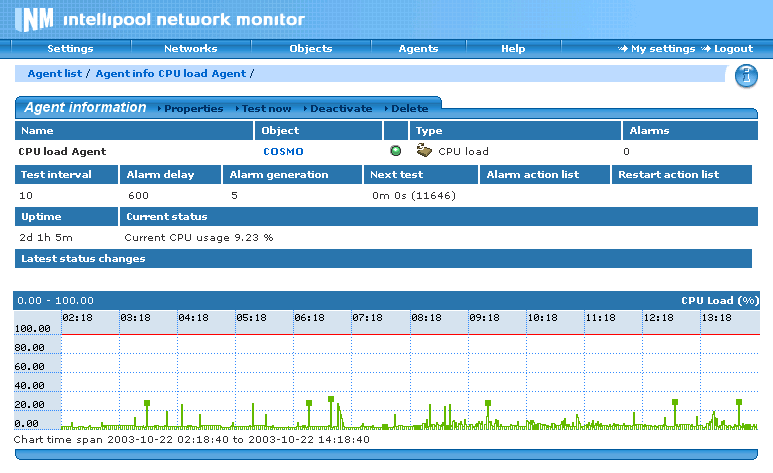773x473 pixels.
Task: Deactivate the CPU load agent
Action: (x=340, y=108)
